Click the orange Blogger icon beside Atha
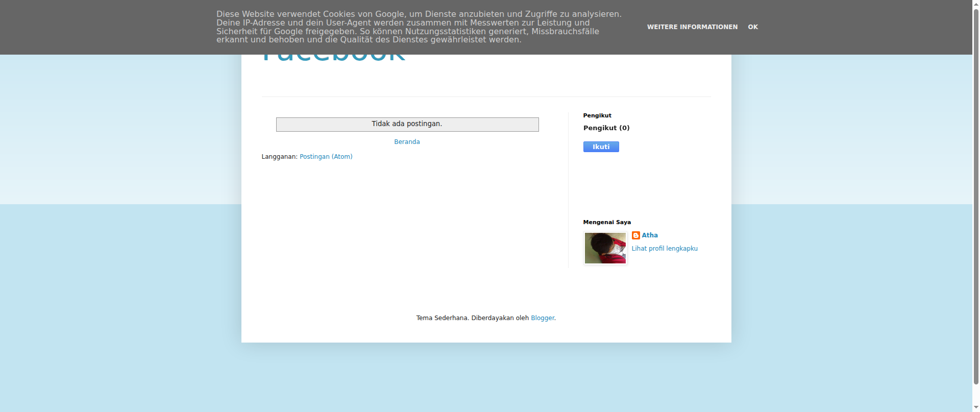This screenshot has height=412, width=980. point(635,235)
